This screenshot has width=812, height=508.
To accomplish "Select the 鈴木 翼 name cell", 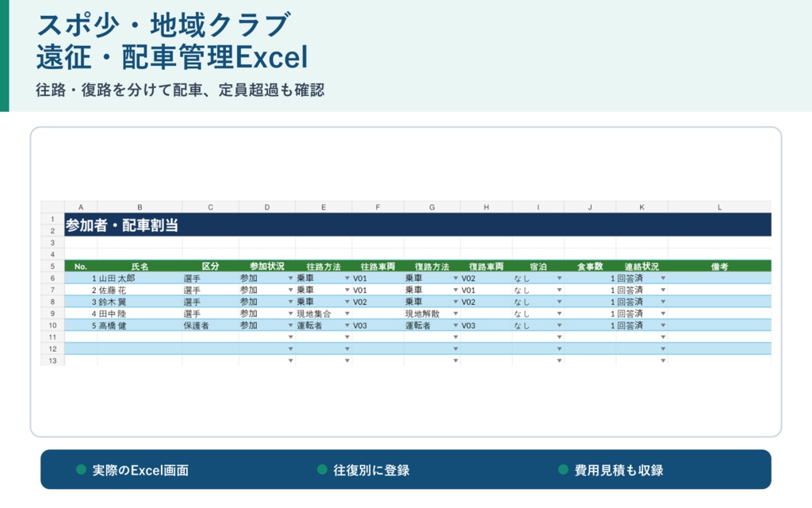I will tap(140, 302).
